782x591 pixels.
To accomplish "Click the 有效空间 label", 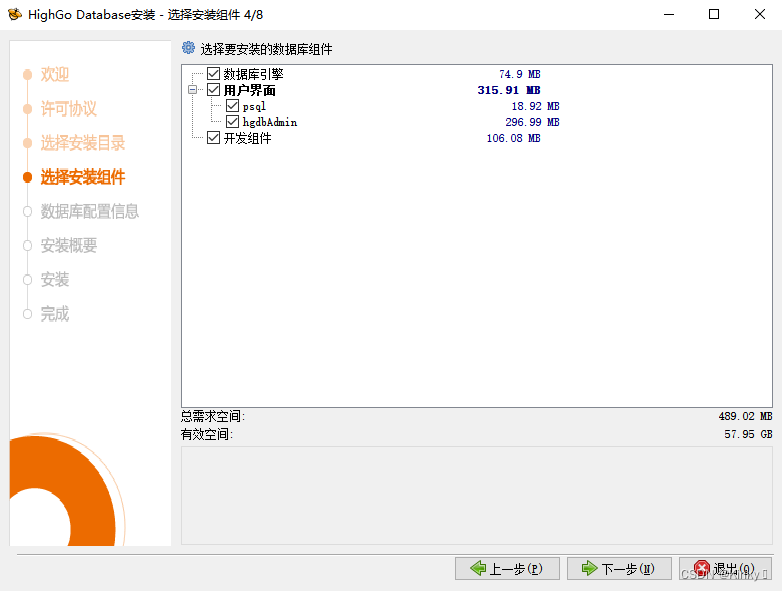I will pos(206,434).
